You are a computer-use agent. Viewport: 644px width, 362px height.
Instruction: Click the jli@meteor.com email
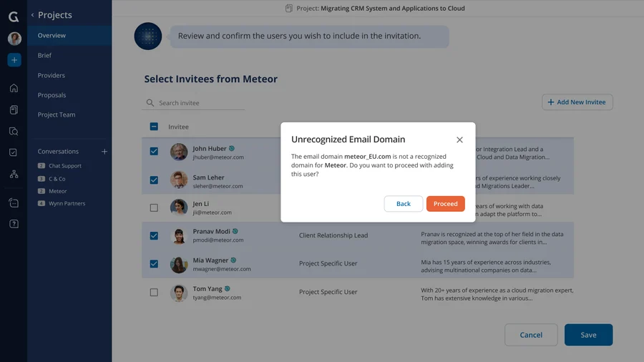[x=213, y=212]
